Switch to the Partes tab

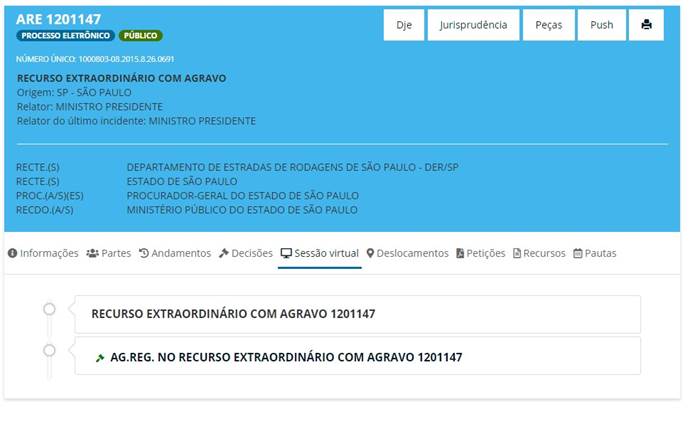coord(108,254)
